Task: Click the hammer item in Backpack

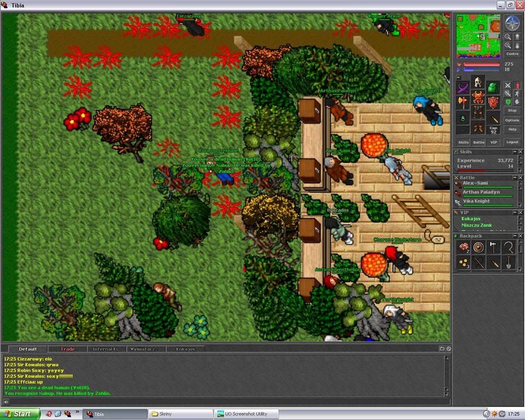Action: (493, 248)
